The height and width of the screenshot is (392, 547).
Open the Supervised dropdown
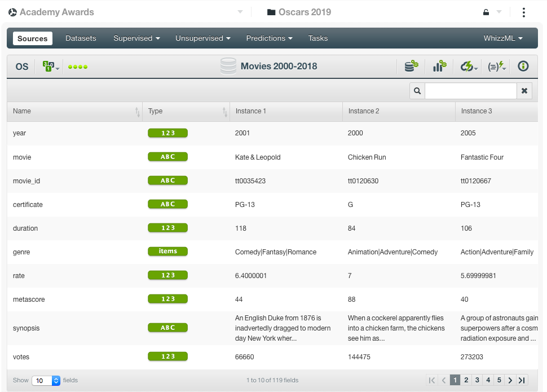pyautogui.click(x=136, y=38)
